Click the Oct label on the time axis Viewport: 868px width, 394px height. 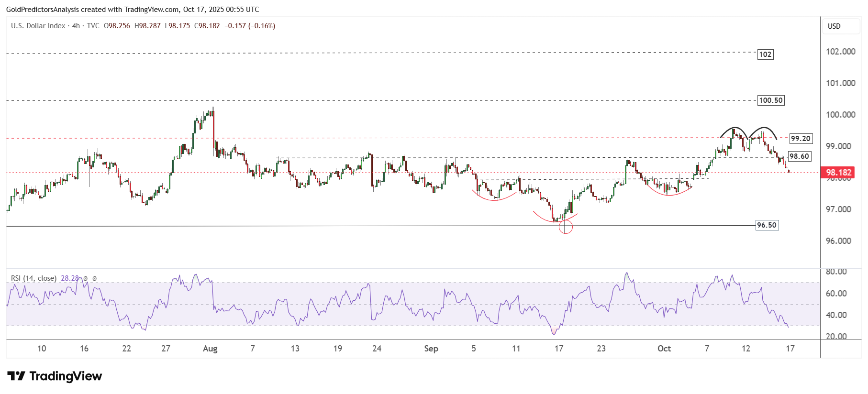coord(664,349)
